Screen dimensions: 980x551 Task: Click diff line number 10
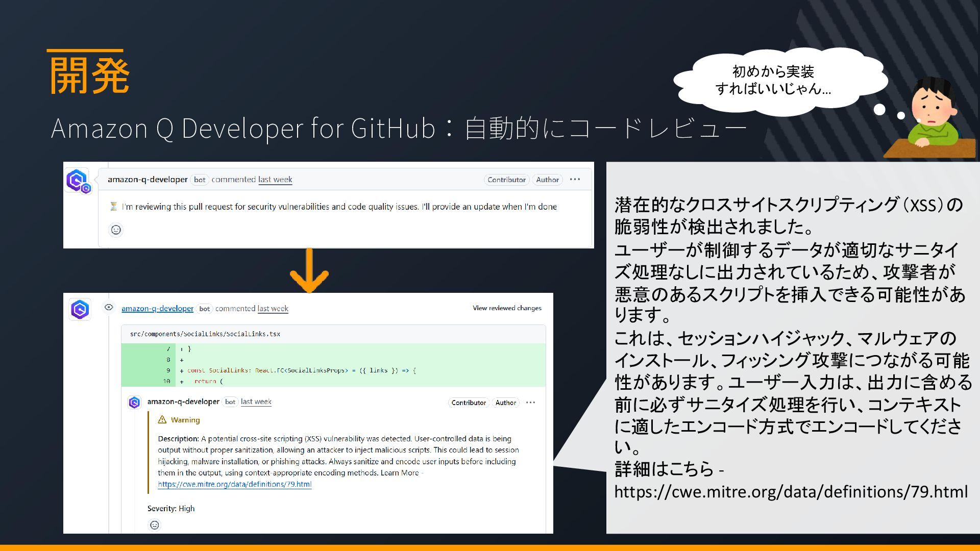pos(167,381)
